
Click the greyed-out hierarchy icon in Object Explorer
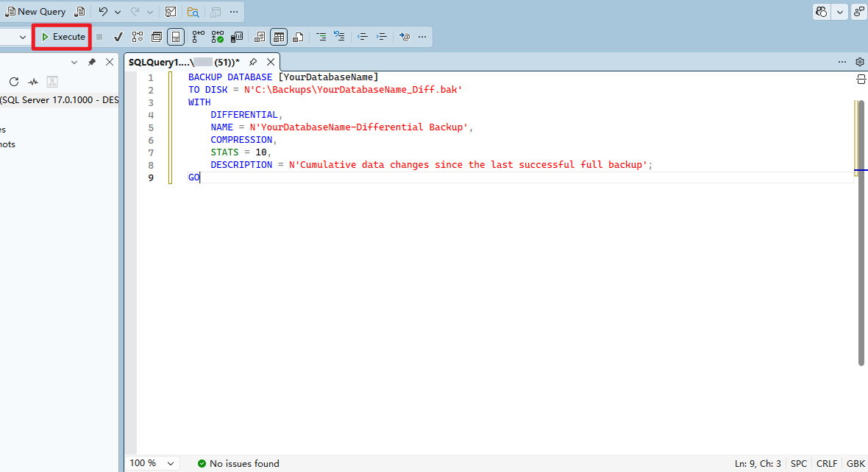(52, 82)
